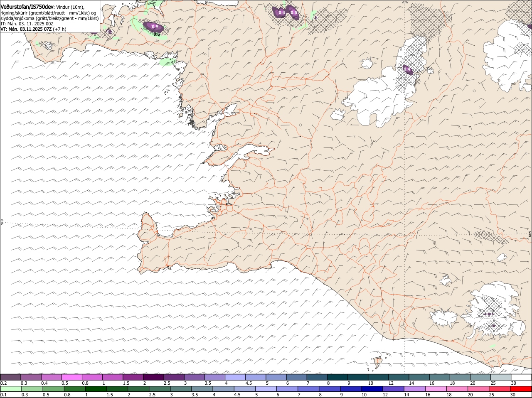
Task: Click the white swatch ending the top legend row
Action: point(521,377)
